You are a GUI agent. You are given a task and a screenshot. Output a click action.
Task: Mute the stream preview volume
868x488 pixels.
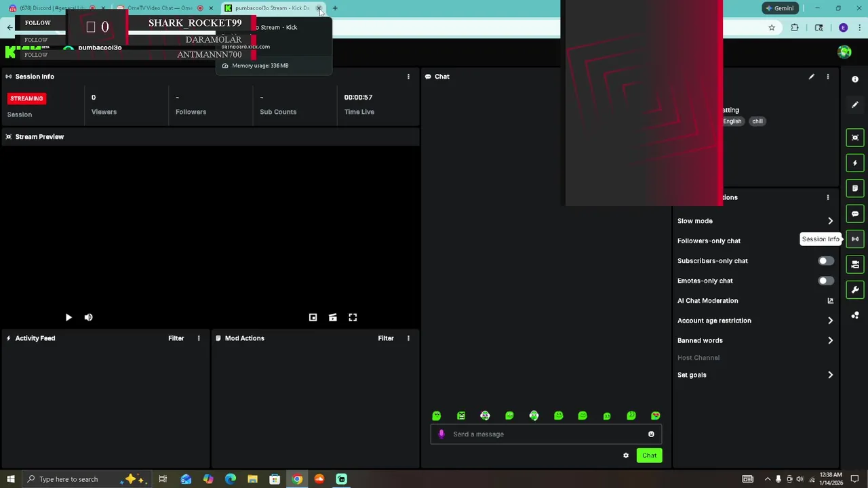click(x=88, y=317)
